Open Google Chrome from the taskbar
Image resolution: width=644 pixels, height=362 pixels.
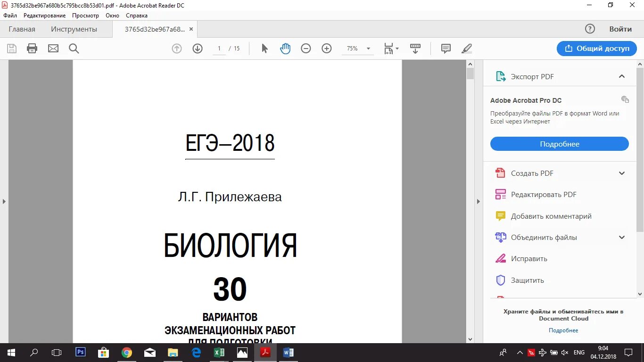coord(126,352)
